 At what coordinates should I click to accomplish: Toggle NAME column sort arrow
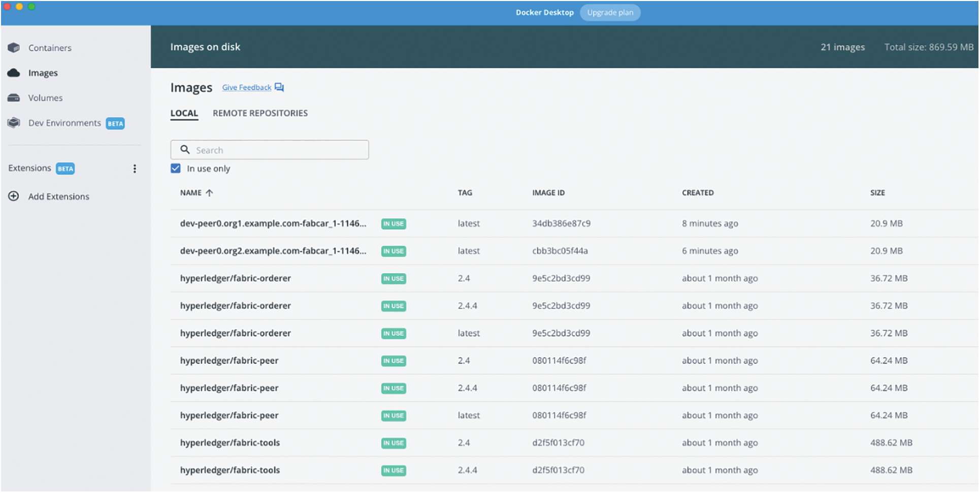click(x=209, y=193)
